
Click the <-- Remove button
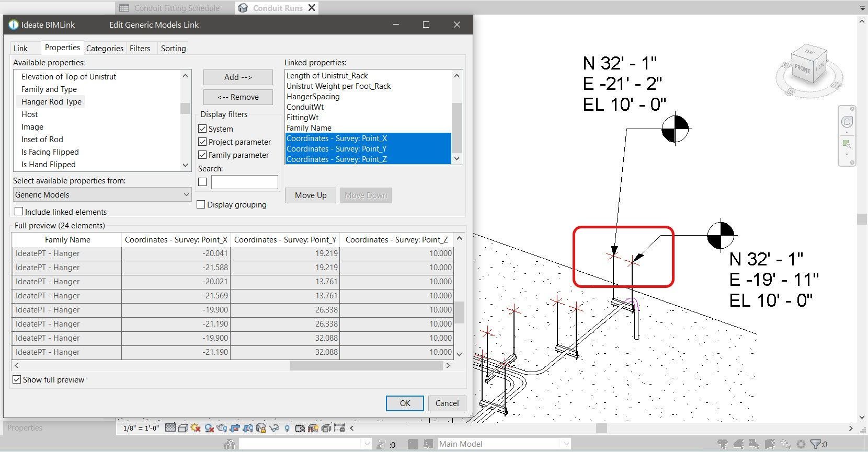point(238,97)
